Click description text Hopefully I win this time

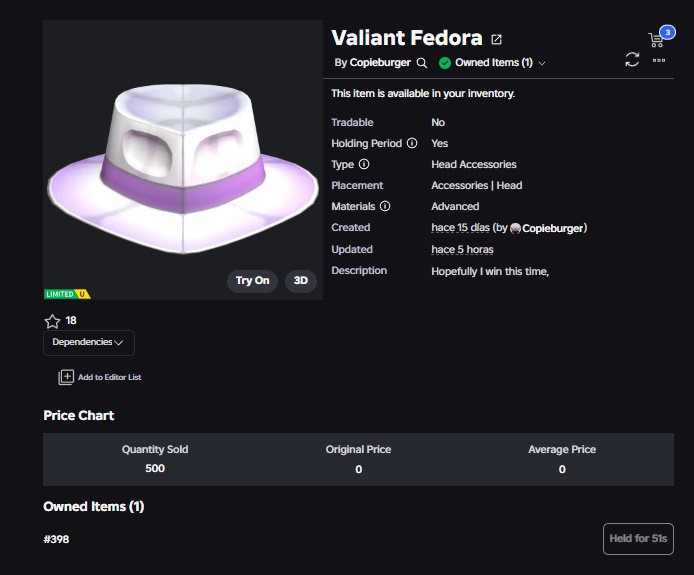point(490,271)
